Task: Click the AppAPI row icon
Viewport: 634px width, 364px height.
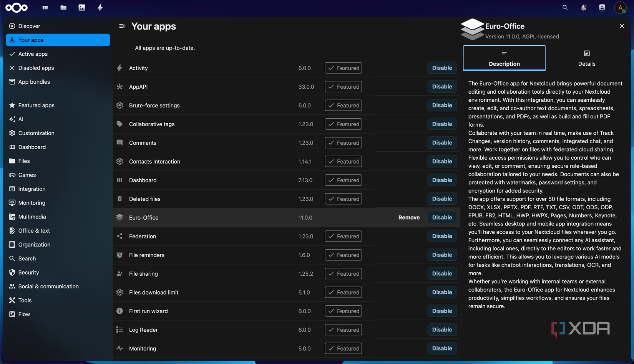Action: click(119, 87)
